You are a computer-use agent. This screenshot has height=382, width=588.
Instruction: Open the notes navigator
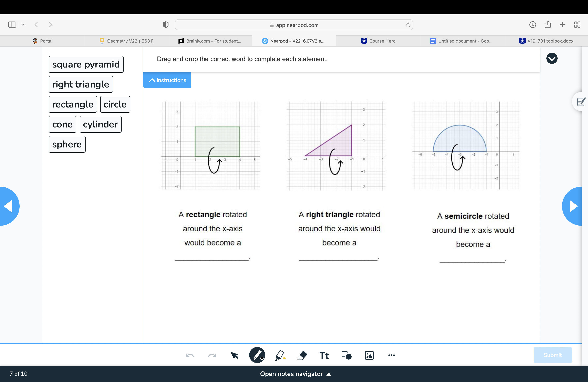click(x=296, y=374)
